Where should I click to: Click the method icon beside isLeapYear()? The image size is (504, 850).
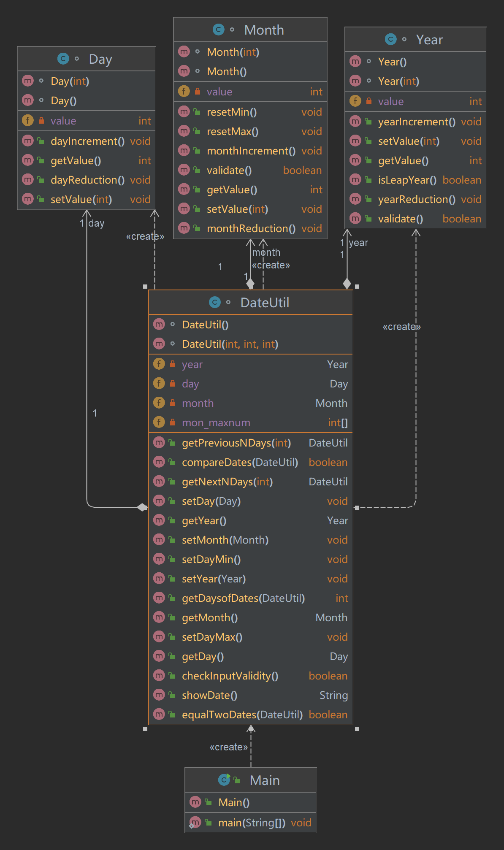[x=355, y=180]
